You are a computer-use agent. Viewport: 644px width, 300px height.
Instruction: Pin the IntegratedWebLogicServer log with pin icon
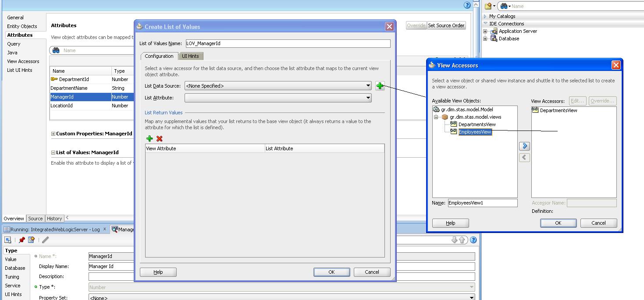[x=21, y=240]
